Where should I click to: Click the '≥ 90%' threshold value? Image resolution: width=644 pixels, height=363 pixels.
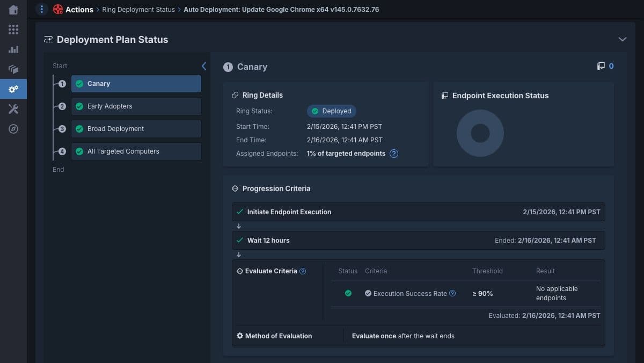pyautogui.click(x=482, y=293)
